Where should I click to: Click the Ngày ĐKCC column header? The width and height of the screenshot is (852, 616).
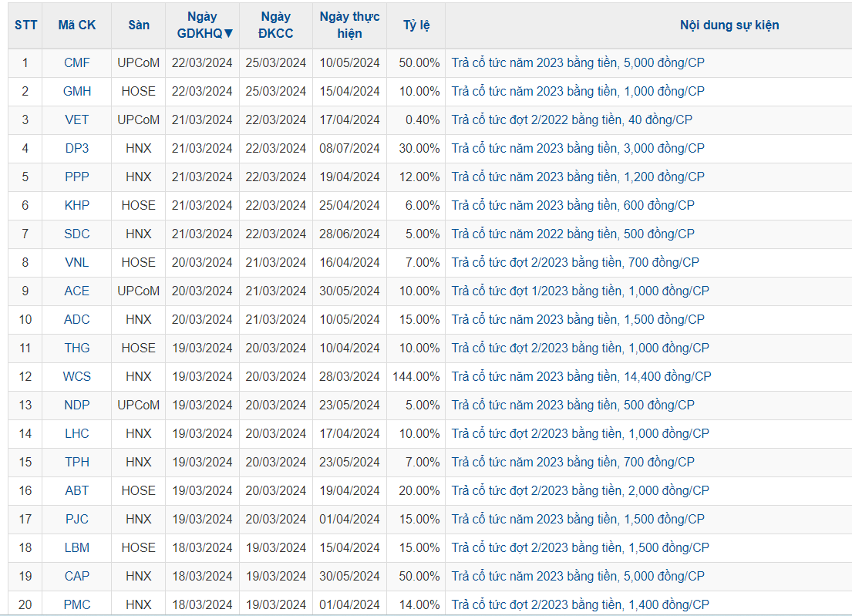276,25
